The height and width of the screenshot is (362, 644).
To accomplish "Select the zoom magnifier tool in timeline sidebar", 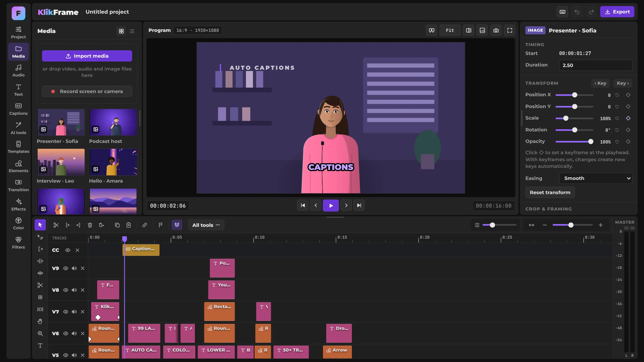I will pos(40,333).
